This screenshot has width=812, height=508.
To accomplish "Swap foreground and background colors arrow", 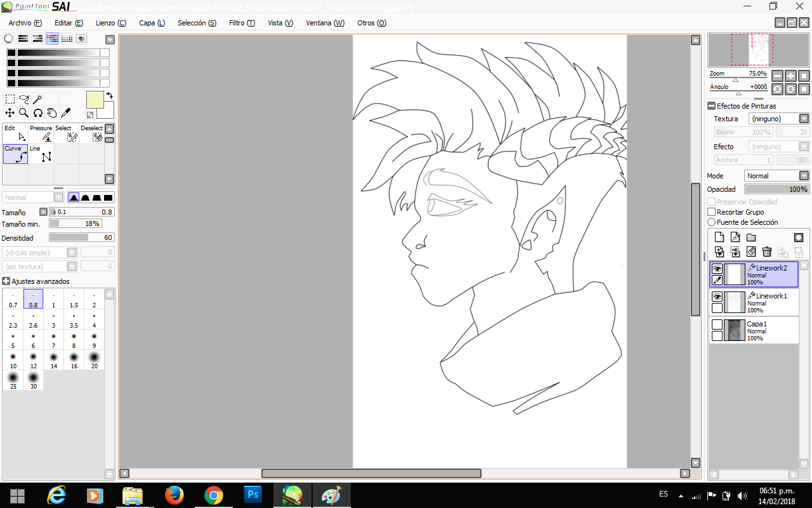I will click(109, 96).
